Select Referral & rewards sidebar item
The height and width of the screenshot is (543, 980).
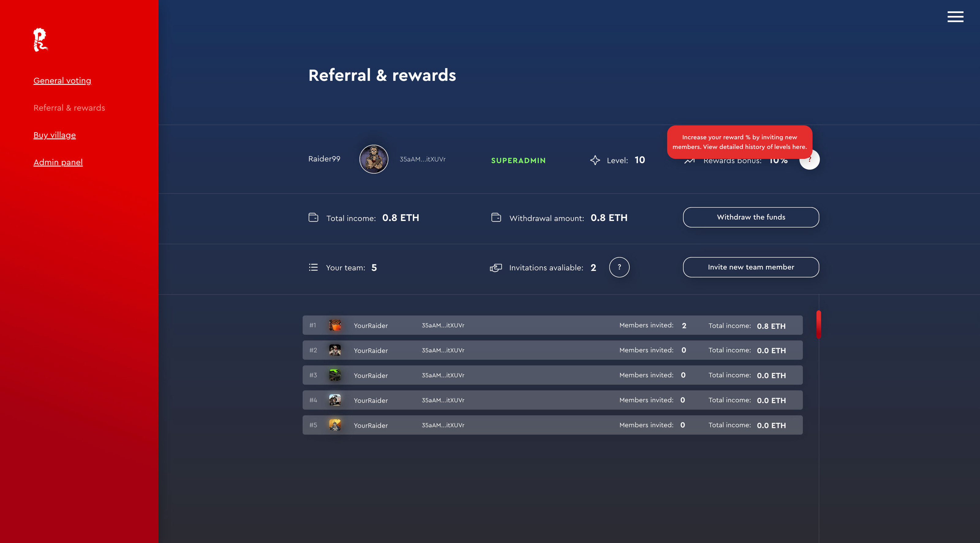[x=69, y=108]
